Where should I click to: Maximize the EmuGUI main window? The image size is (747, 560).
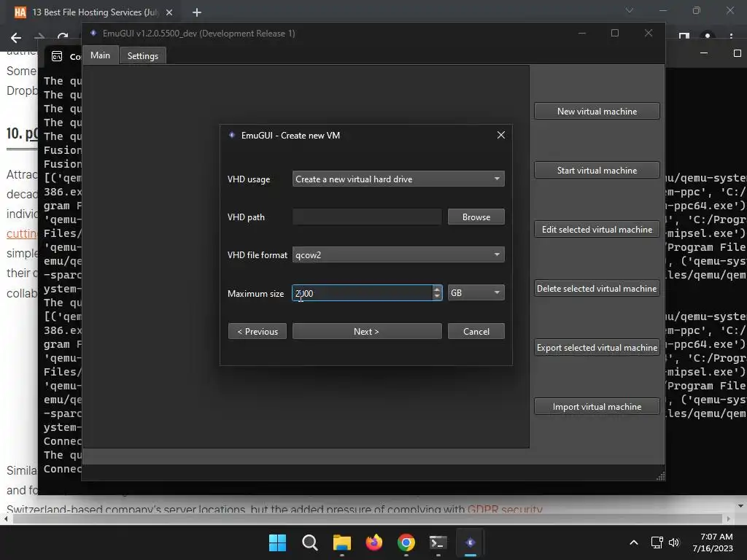point(614,33)
